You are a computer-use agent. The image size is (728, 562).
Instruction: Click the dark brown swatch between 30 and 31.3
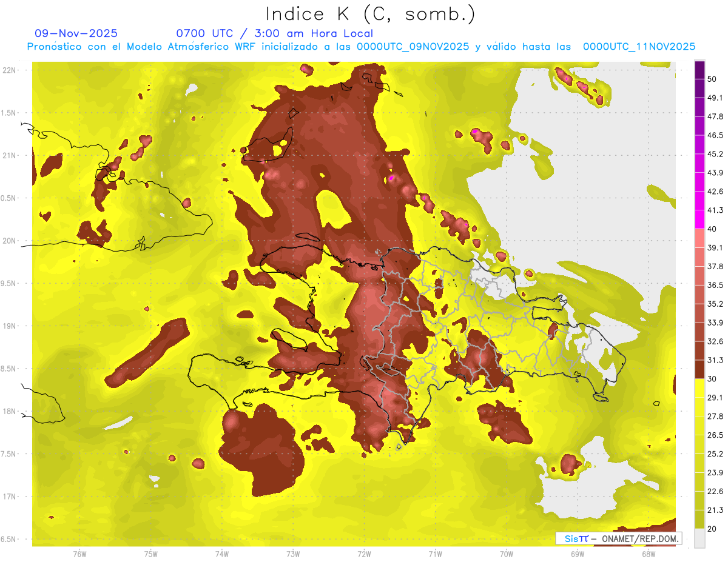[x=699, y=370]
